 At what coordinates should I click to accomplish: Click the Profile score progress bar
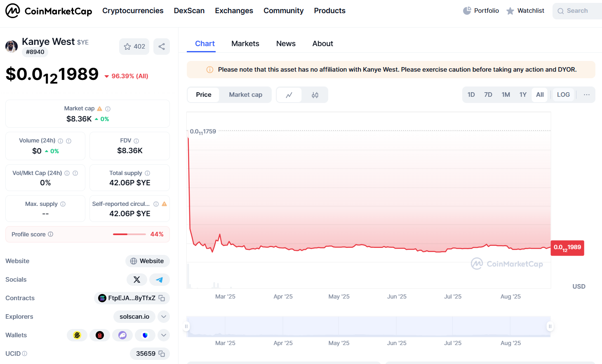click(129, 234)
